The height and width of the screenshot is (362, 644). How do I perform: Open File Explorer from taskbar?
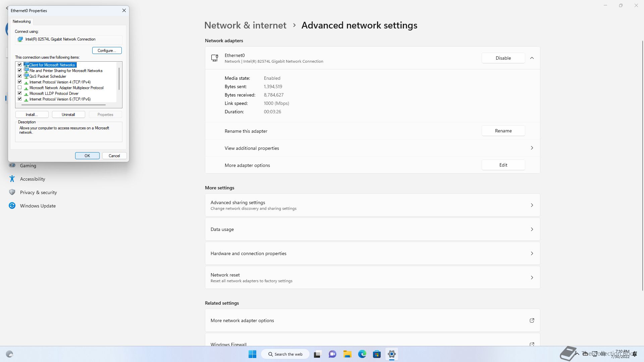347,354
